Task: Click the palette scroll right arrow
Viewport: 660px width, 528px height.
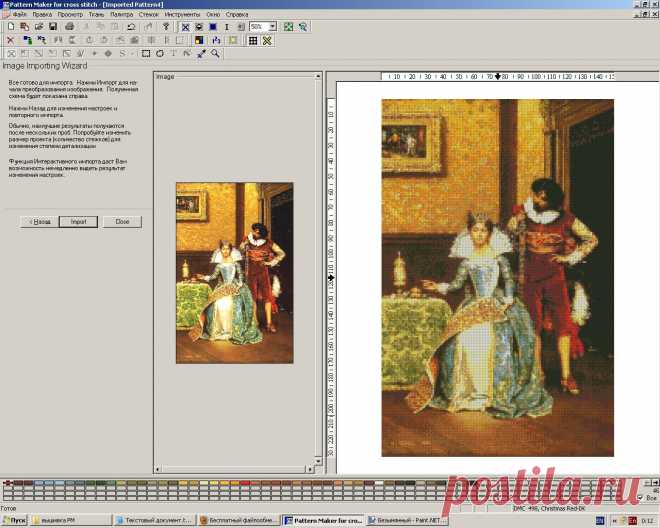Action: [655, 483]
